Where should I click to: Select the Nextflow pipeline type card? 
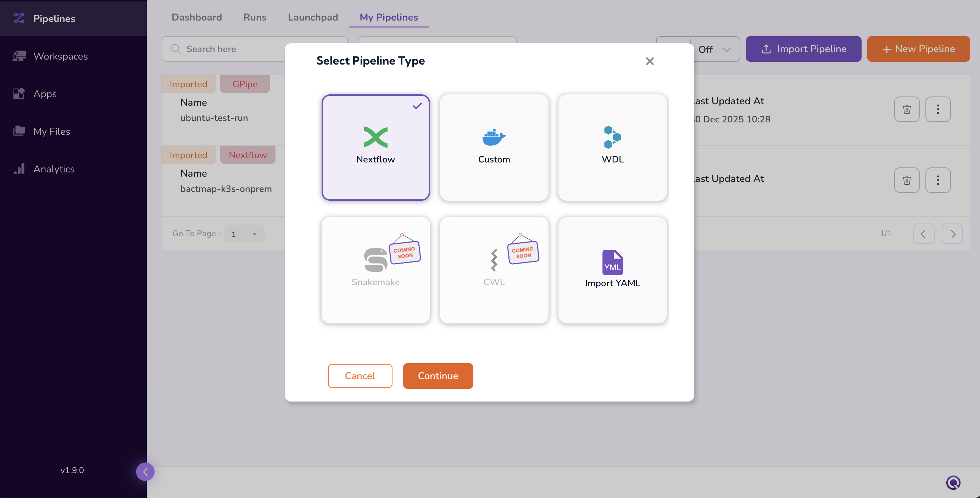click(x=375, y=147)
